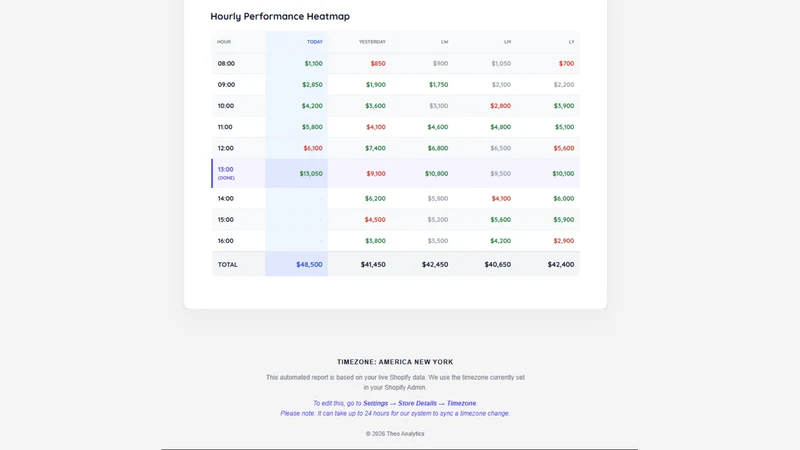Open the Store Details link
800x450 pixels.
[x=417, y=403]
